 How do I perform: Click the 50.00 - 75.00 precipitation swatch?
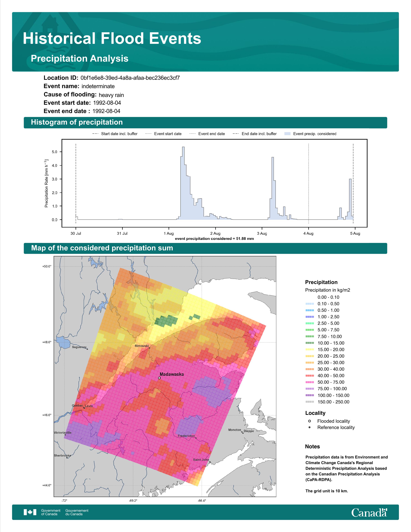click(x=310, y=382)
